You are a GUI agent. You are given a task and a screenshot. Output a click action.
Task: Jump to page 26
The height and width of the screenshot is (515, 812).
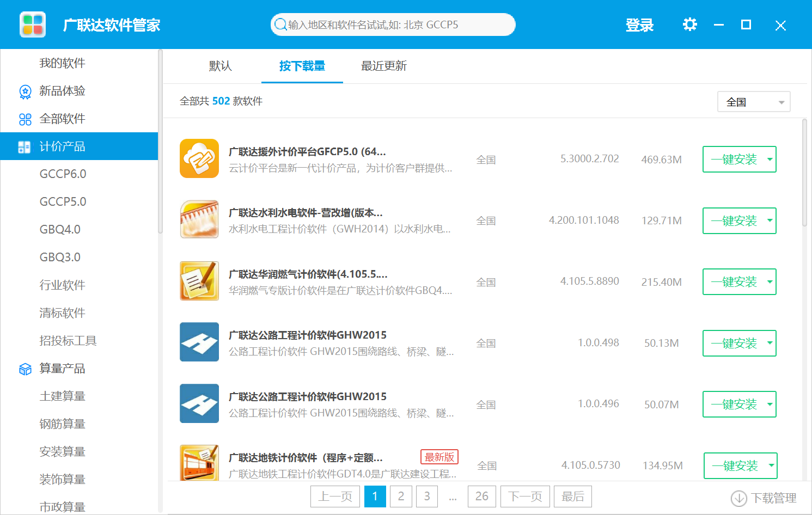[x=482, y=496]
